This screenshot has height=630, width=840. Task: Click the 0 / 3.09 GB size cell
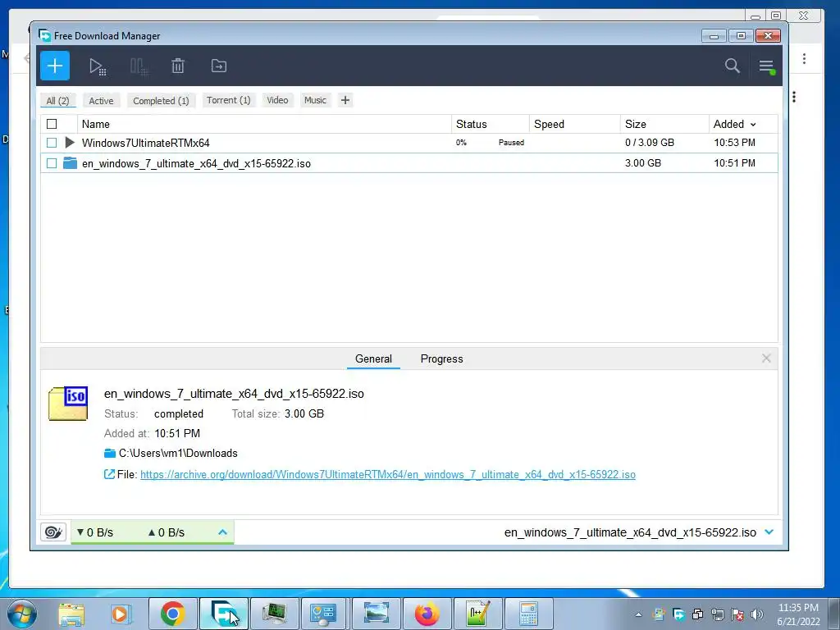click(x=650, y=143)
